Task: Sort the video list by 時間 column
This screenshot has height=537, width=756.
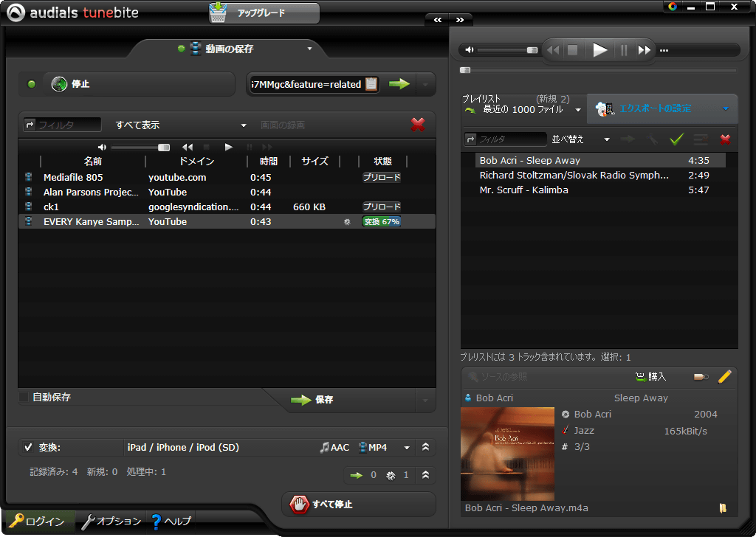Action: pos(269,162)
